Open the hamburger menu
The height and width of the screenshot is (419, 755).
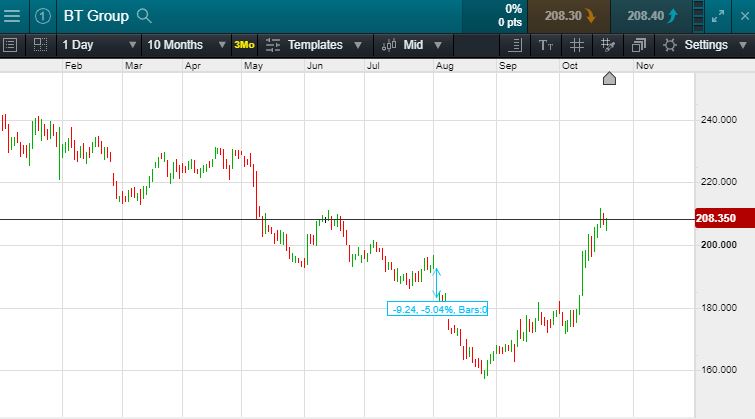point(12,16)
